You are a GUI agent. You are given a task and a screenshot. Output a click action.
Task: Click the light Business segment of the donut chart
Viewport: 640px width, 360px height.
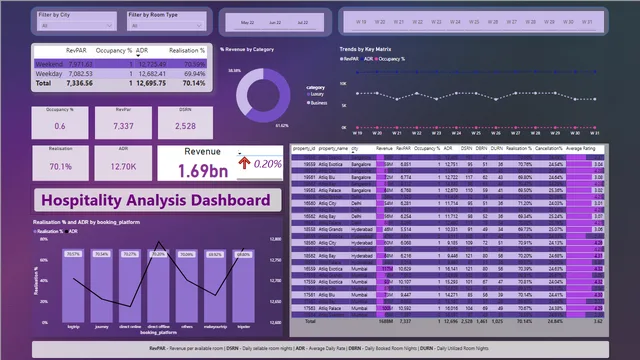pos(242,92)
